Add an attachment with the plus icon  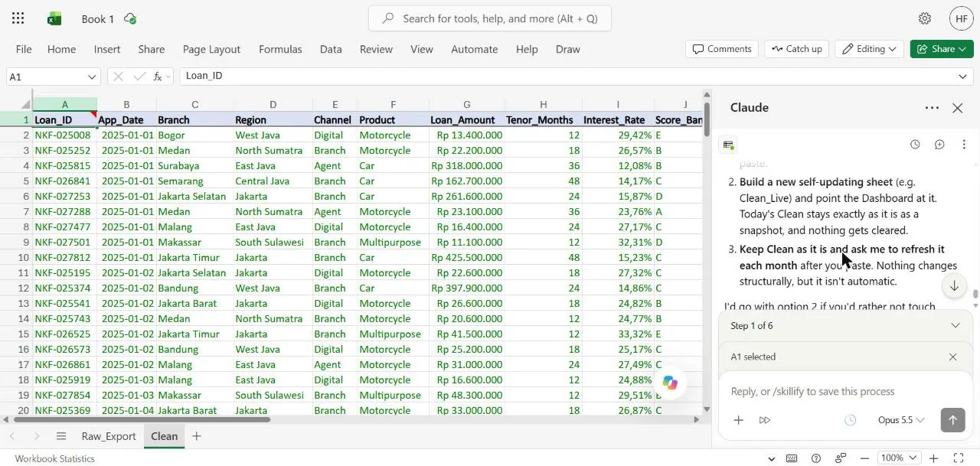click(738, 420)
